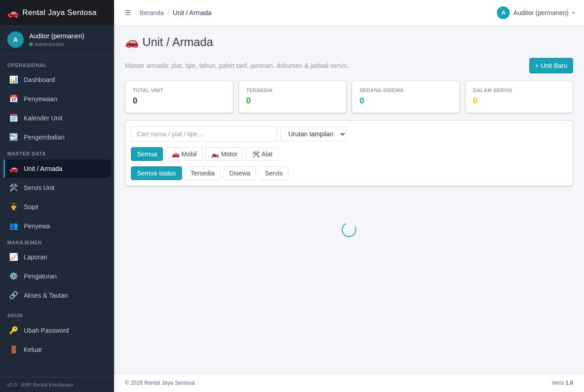This screenshot has height=392, width=584.
Task: Click the Tersedia stat card
Action: tap(292, 97)
